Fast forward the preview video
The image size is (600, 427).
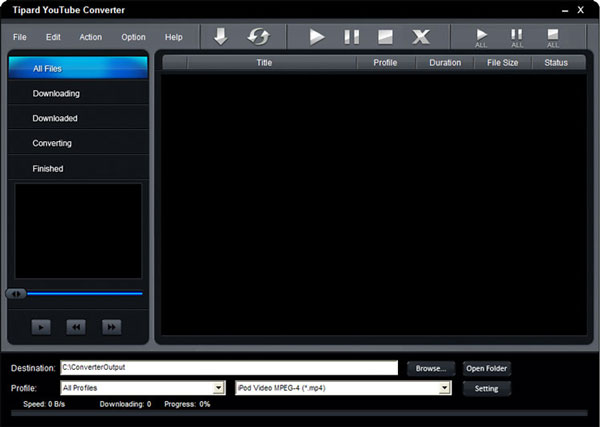coord(111,326)
